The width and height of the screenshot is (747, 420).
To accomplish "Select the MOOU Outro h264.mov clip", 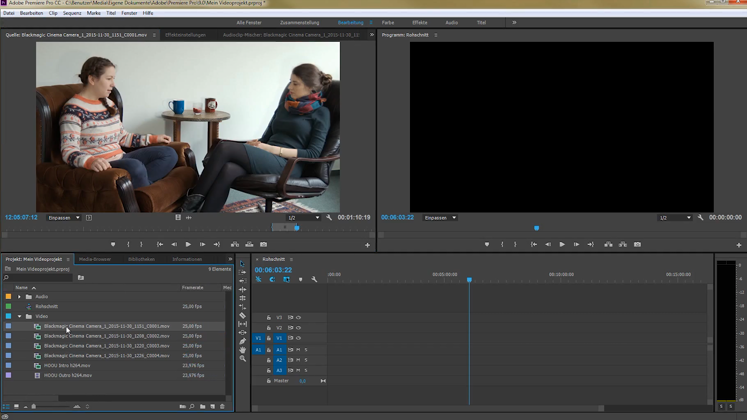I will click(67, 375).
